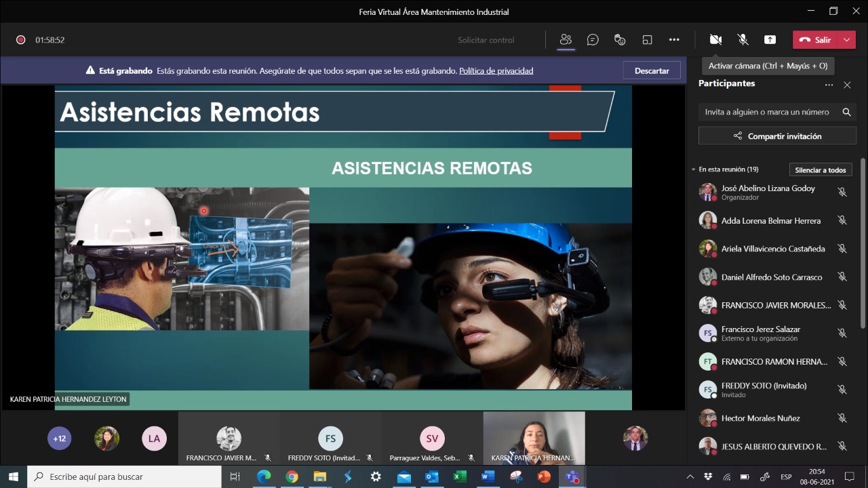
Task: Open the breakout rooms icon
Action: pyautogui.click(x=647, y=39)
